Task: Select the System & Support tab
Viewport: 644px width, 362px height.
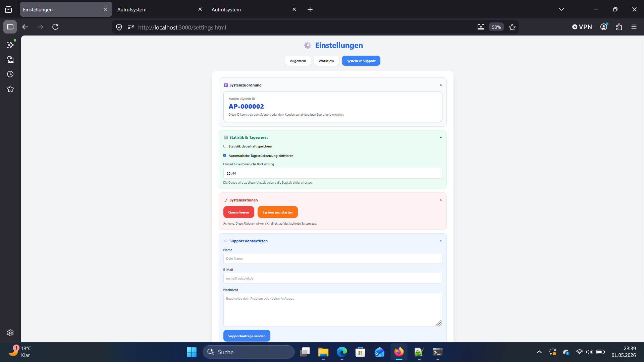Action: pos(361,61)
